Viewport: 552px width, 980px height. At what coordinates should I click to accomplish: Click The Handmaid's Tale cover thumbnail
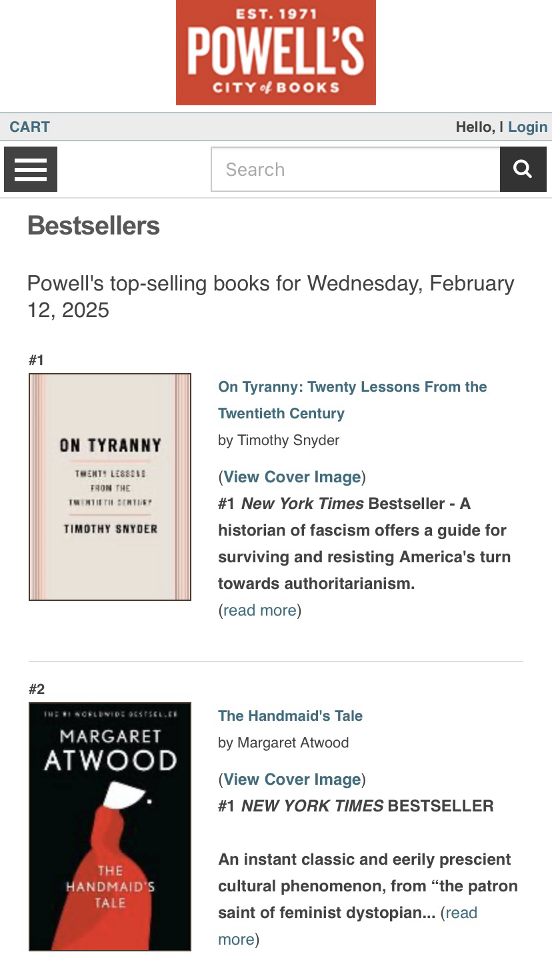(110, 826)
